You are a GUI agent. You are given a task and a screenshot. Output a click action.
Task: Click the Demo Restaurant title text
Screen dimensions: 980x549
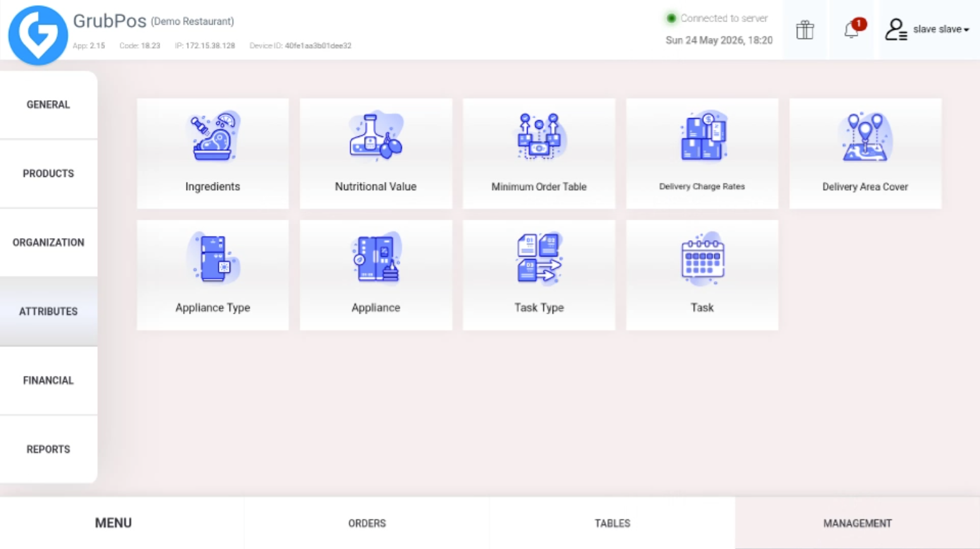tap(193, 21)
